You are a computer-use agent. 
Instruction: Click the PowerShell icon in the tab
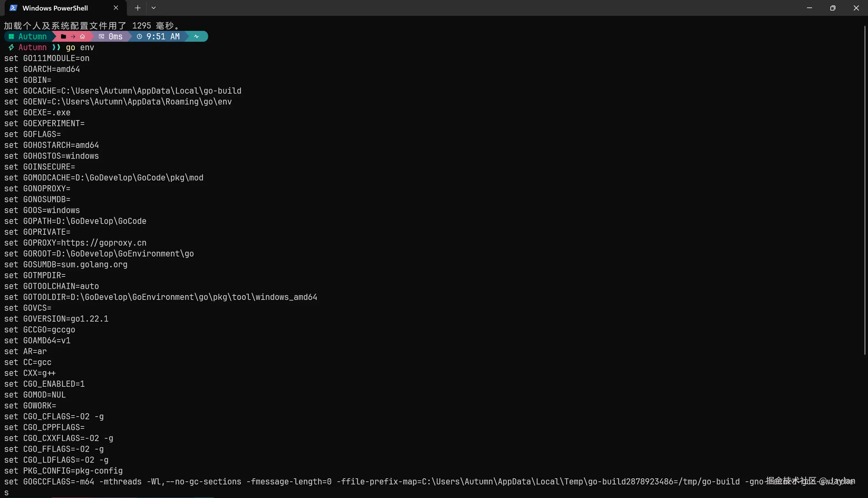click(x=13, y=8)
